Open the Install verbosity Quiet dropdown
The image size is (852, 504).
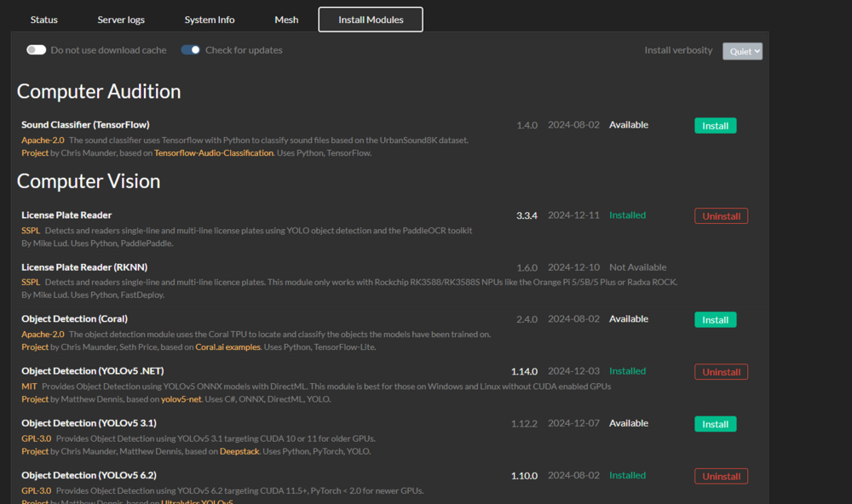click(742, 51)
